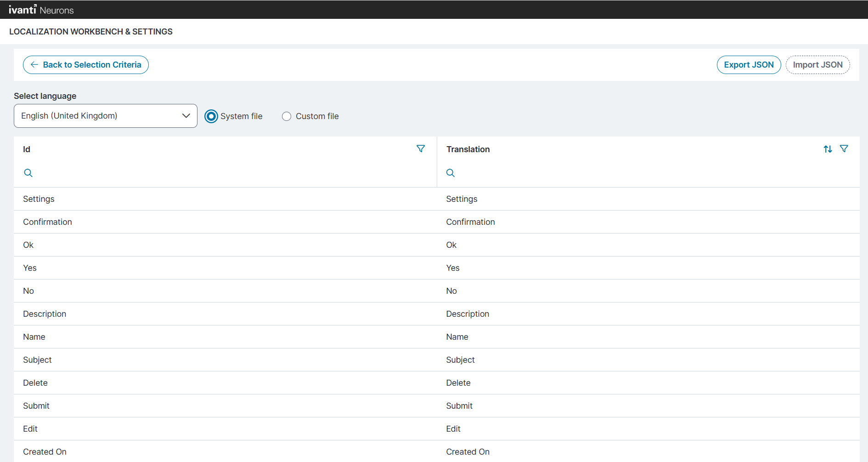Select the System file radio button

pyautogui.click(x=211, y=116)
